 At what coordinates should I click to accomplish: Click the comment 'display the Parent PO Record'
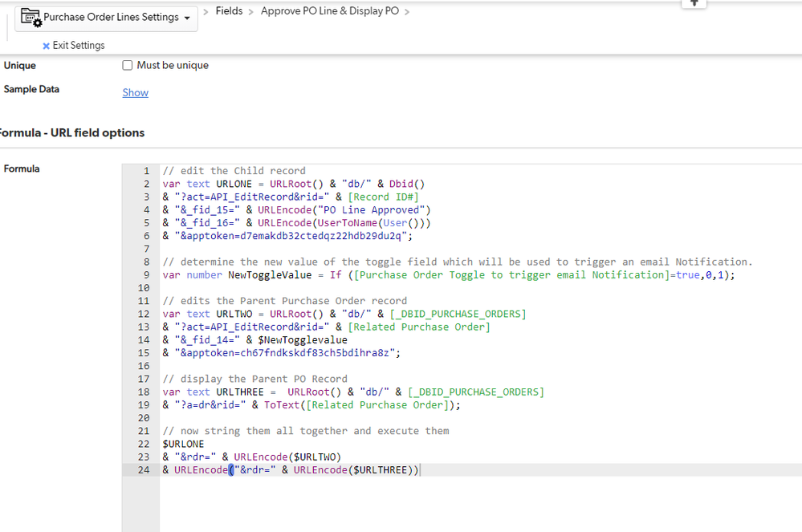pos(255,380)
